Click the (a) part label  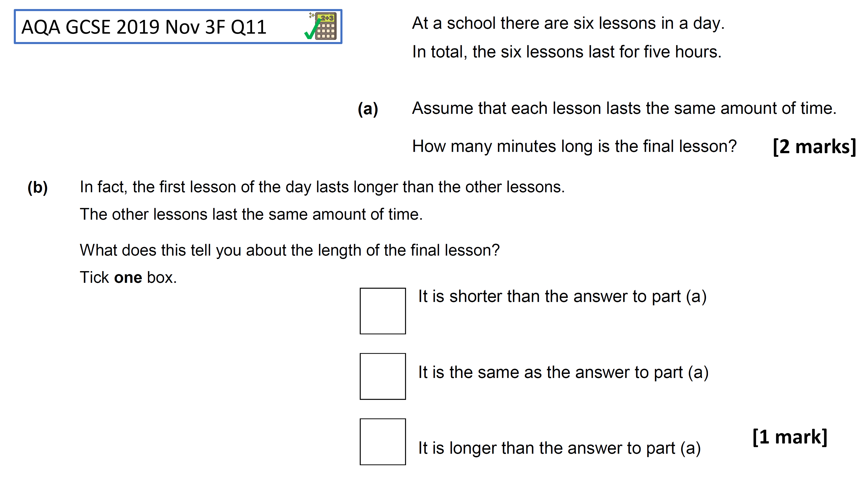click(x=368, y=109)
